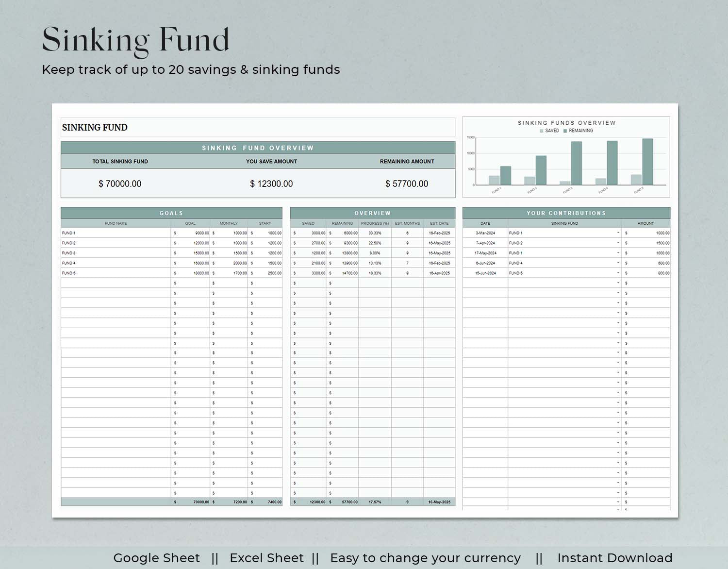The height and width of the screenshot is (569, 728).
Task: Select the 9000.00 goal cell for FUND 1
Action: (190, 233)
